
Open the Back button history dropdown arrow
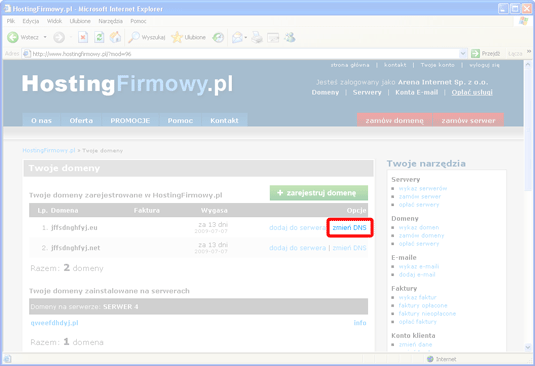point(45,37)
